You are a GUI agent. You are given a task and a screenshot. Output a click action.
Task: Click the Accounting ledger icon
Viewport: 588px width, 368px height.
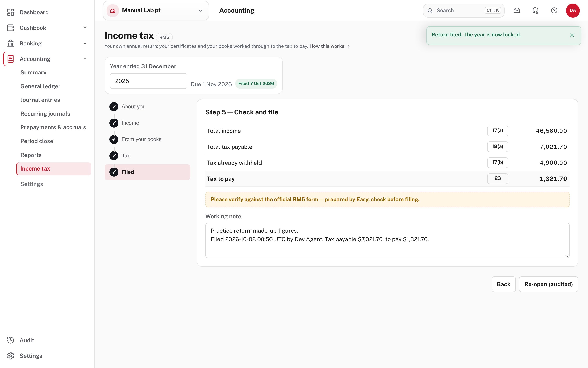click(x=10, y=59)
